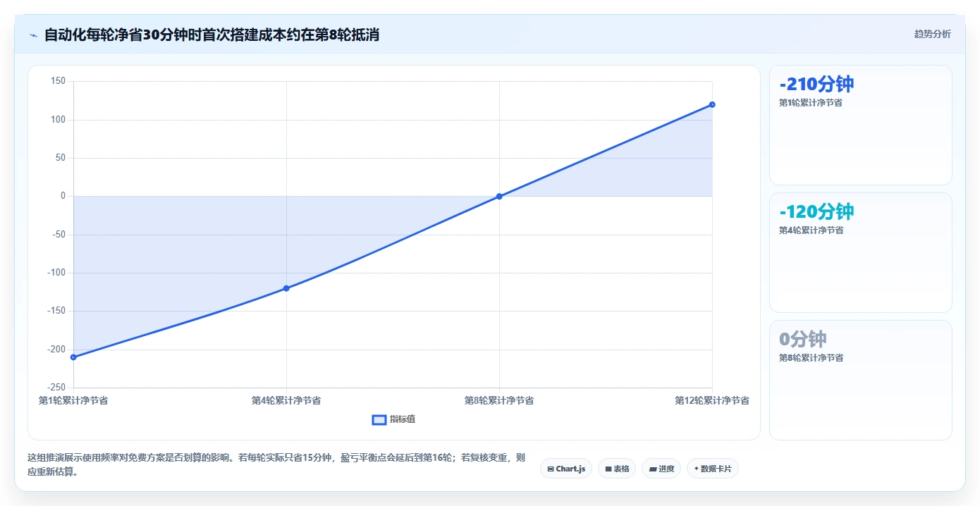Open the 0分钟 summary card

pos(861,381)
